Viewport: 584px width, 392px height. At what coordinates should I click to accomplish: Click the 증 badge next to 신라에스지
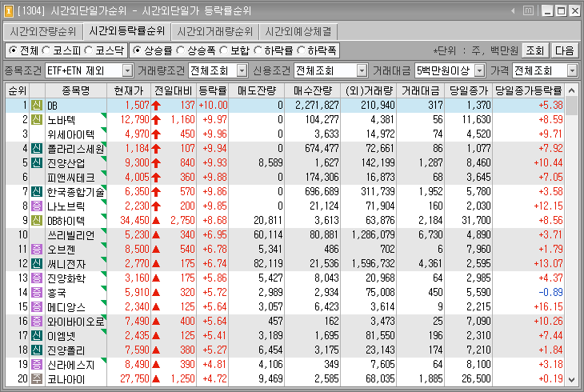[37, 365]
